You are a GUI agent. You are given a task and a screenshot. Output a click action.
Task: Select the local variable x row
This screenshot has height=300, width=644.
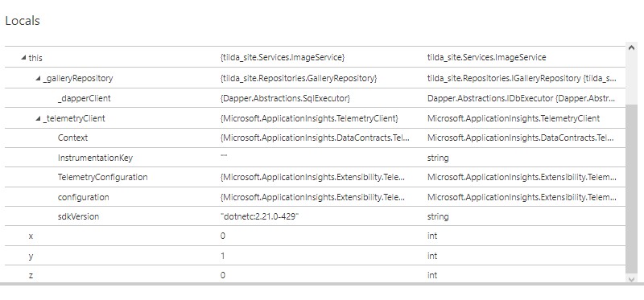[x=315, y=236]
